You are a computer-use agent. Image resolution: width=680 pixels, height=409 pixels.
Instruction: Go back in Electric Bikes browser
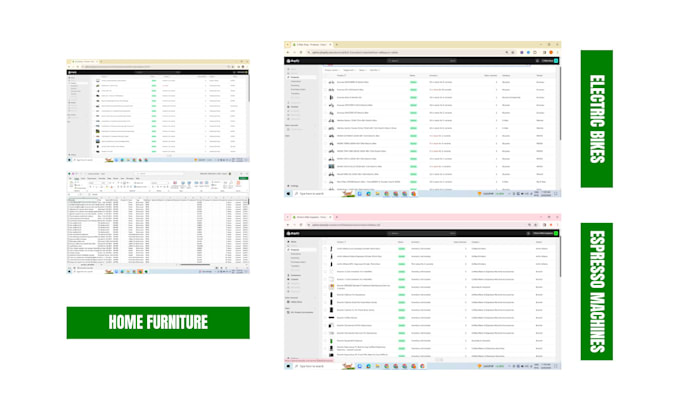[288, 52]
